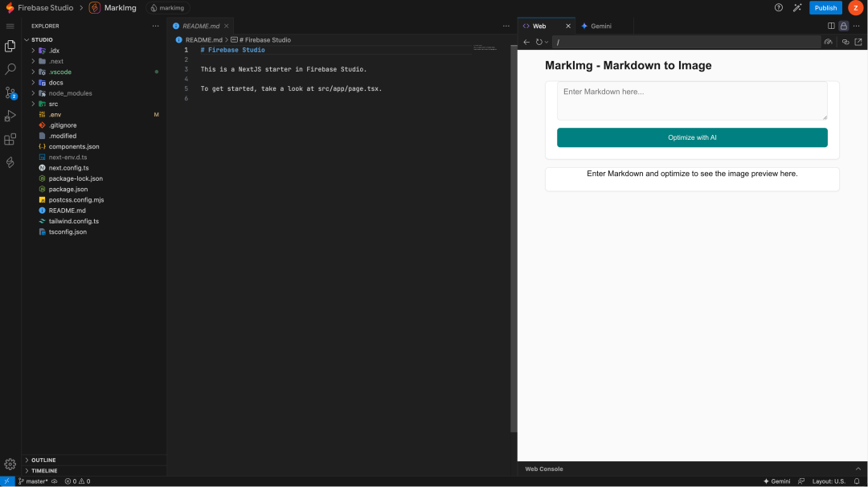Click the Optimize with AI button
Screen dimensions: 868x487
[x=691, y=137]
